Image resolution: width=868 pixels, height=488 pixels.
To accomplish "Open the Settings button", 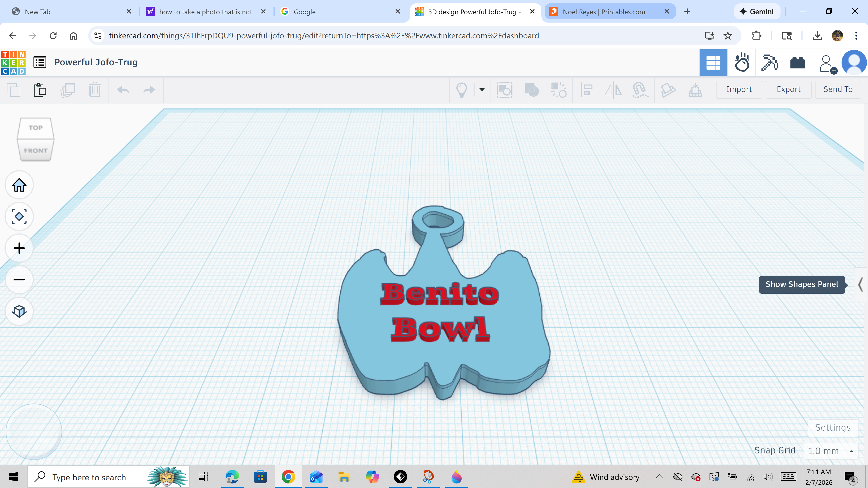I will (833, 427).
